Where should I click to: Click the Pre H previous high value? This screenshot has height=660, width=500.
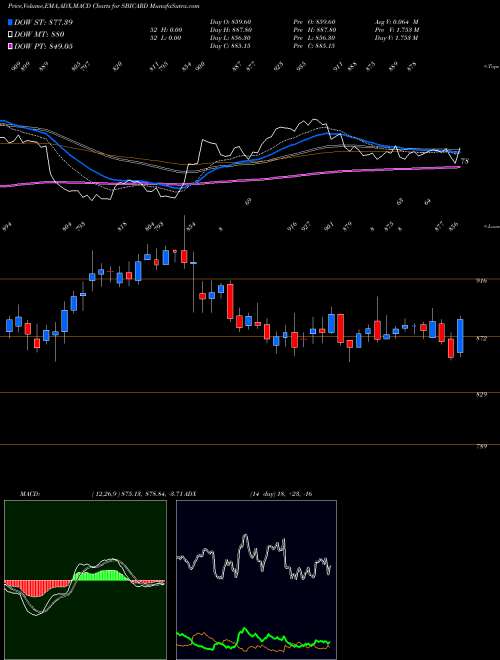314,30
